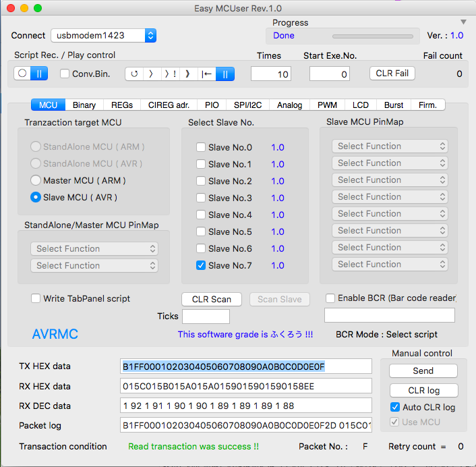Click the TX HEX data field

246,366
